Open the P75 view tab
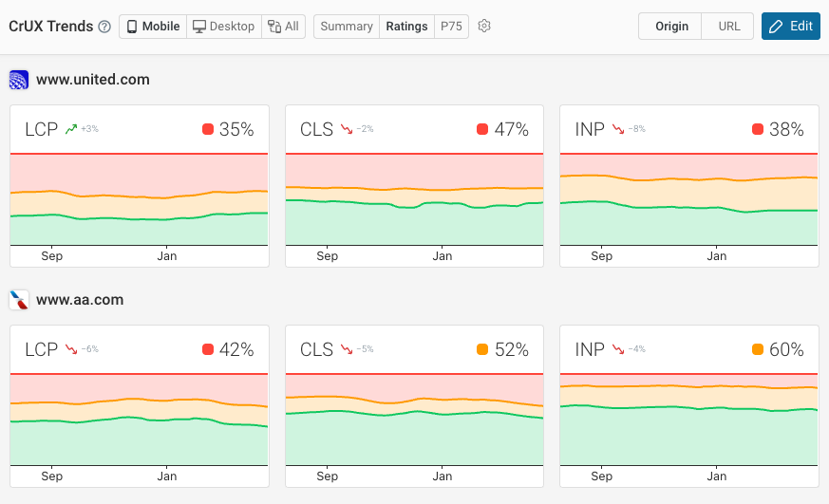 [x=451, y=27]
